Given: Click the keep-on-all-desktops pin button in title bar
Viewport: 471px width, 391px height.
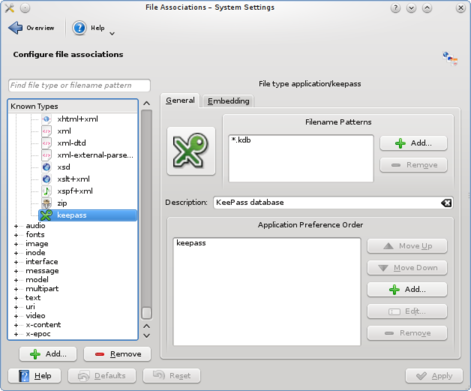Looking at the screenshot, I should [x=25, y=8].
